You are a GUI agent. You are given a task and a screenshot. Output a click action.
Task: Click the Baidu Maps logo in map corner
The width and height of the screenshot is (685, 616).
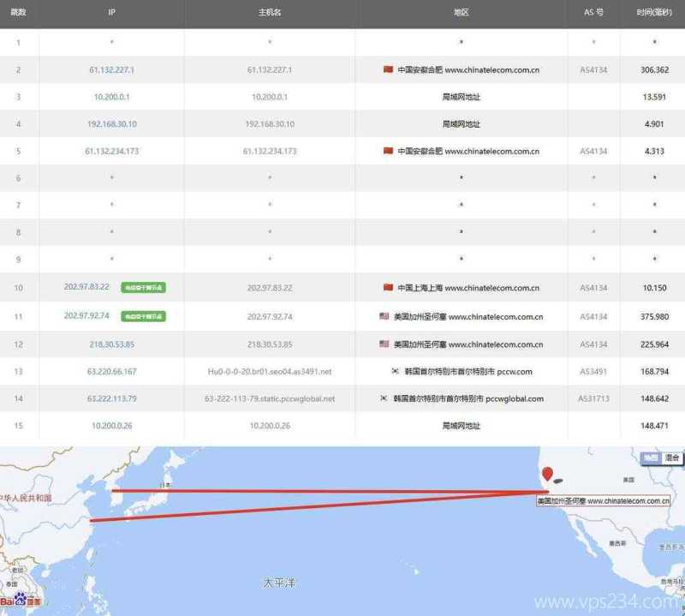[x=19, y=600]
